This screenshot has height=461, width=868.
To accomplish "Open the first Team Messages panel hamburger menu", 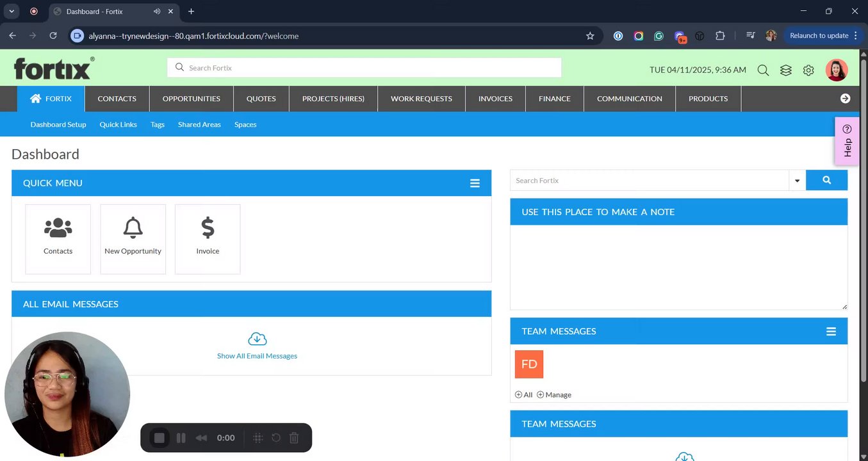I will coord(831,332).
